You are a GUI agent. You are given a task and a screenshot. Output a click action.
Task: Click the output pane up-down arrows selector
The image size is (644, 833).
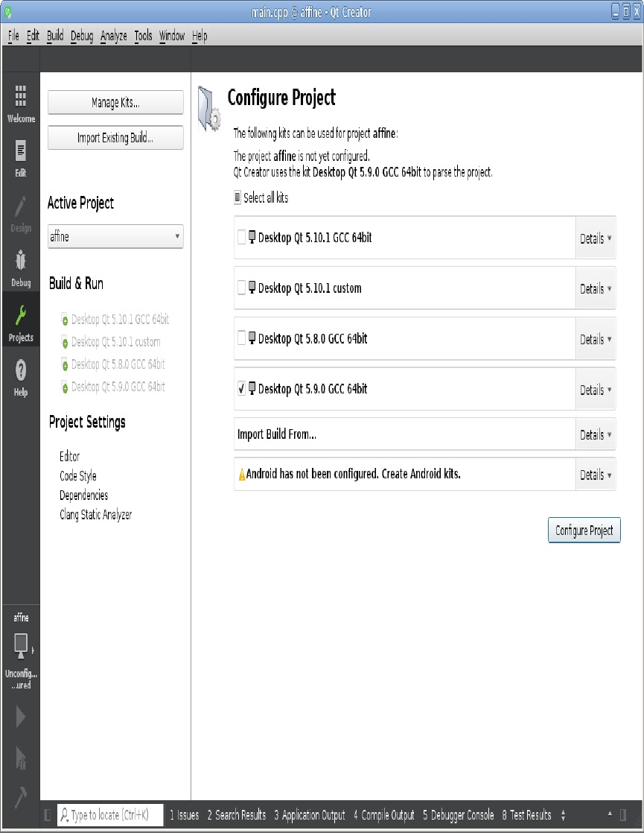tap(564, 815)
